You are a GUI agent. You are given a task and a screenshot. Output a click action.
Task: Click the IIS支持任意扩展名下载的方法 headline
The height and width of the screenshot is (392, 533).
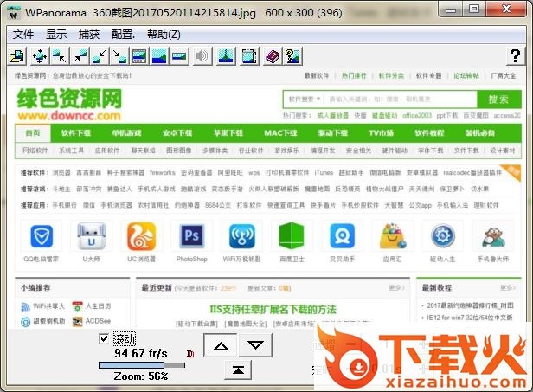(x=273, y=310)
